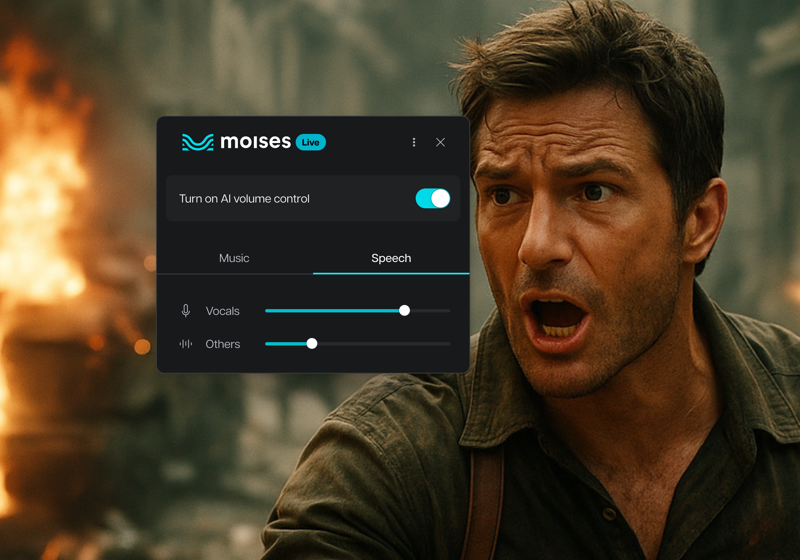
Task: Click the Live badge next to moises
Action: click(311, 142)
